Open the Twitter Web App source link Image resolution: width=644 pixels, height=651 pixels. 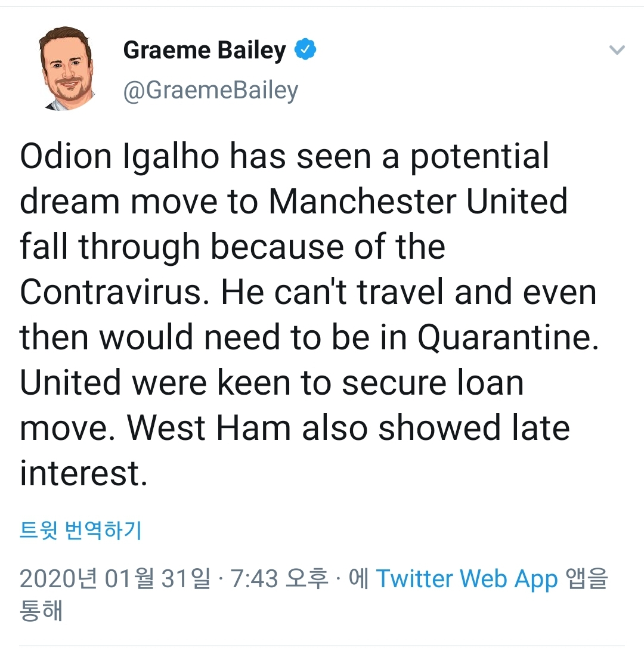click(x=467, y=579)
